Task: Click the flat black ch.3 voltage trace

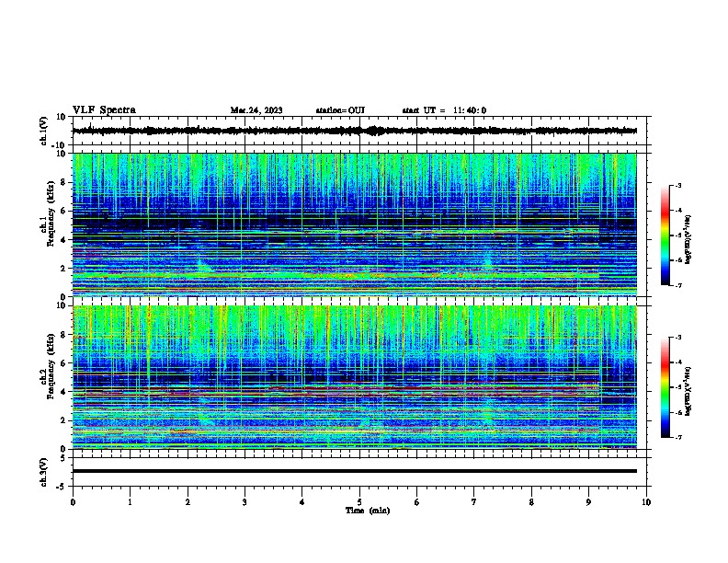Action: tap(355, 471)
